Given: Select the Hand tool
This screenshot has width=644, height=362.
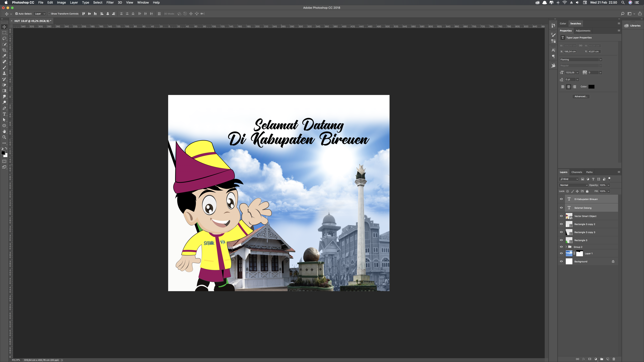Looking at the screenshot, I should click(x=4, y=131).
